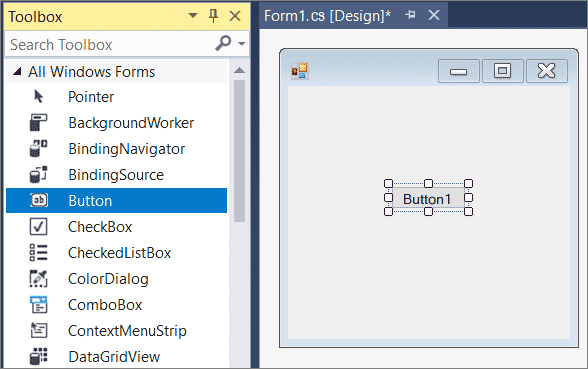Click the top-left resize handle of Button1
This screenshot has width=588, height=369.
(x=388, y=183)
